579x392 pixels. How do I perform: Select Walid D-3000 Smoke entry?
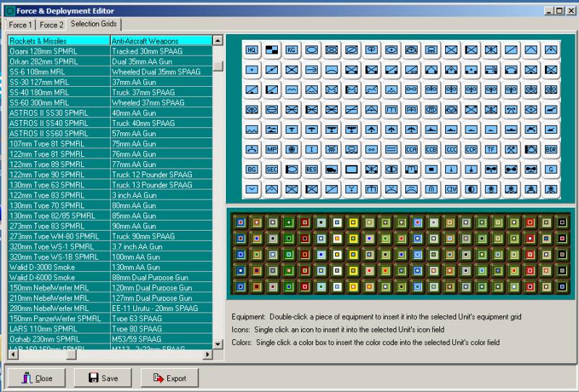pyautogui.click(x=59, y=267)
